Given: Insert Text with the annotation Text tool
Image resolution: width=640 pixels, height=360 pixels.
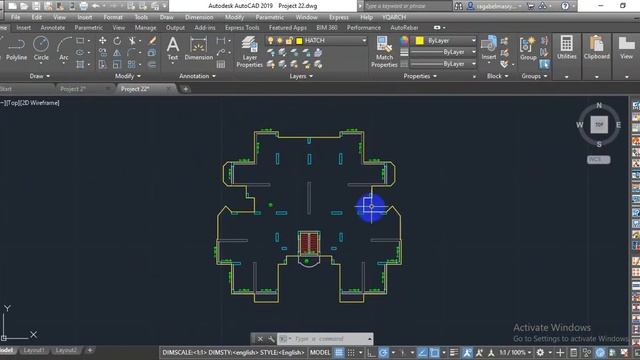Looking at the screenshot, I should coord(173,49).
